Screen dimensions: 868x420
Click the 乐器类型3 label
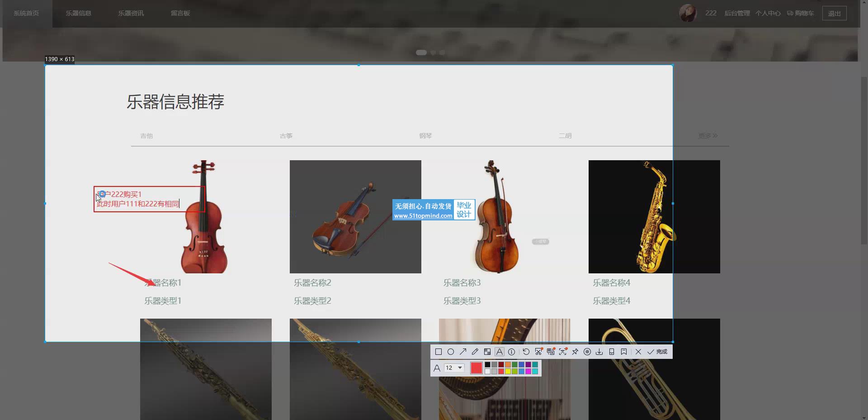[x=462, y=301]
